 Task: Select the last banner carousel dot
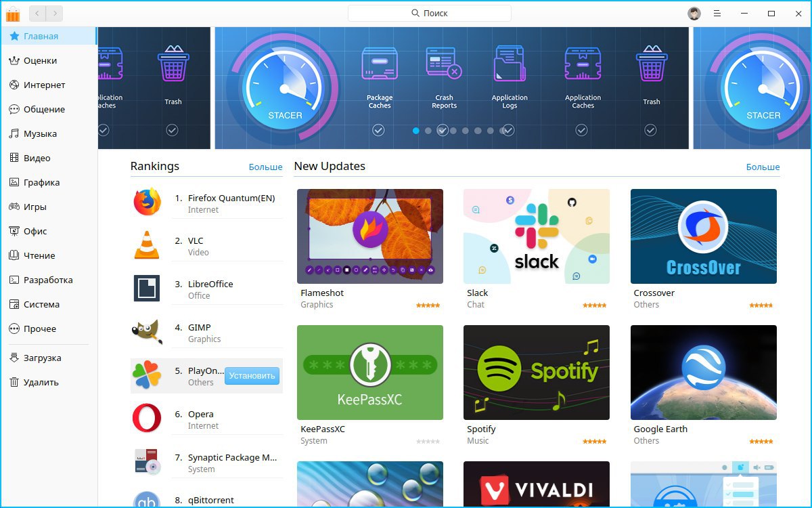[x=503, y=131]
